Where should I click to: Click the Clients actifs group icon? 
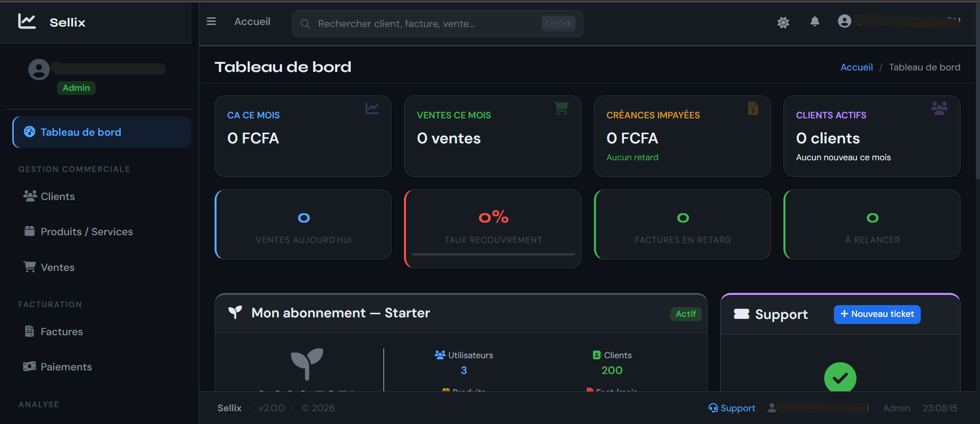coord(939,108)
